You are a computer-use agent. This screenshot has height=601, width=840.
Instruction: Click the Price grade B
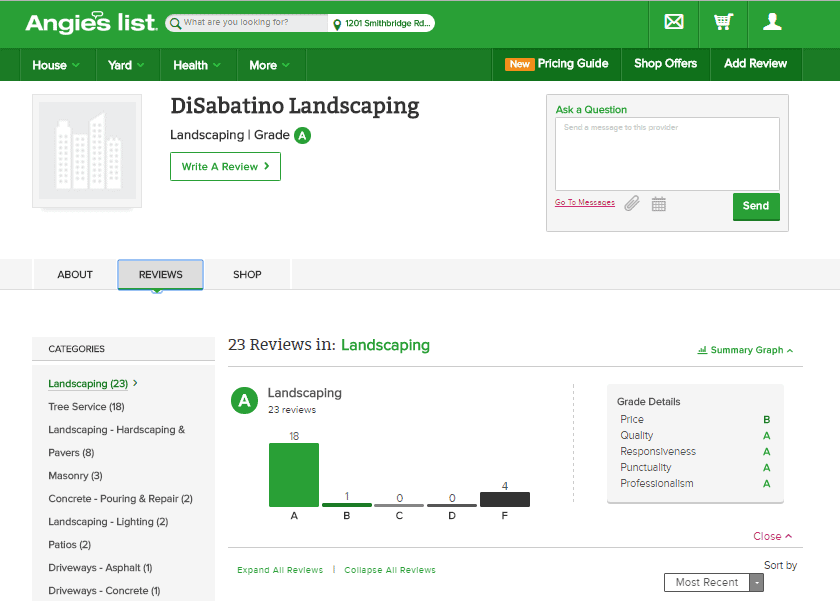tap(767, 419)
